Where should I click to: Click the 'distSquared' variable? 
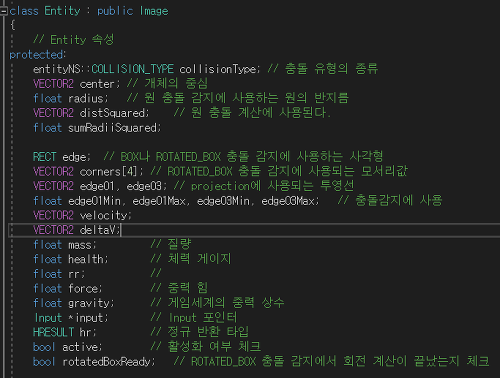coord(112,113)
